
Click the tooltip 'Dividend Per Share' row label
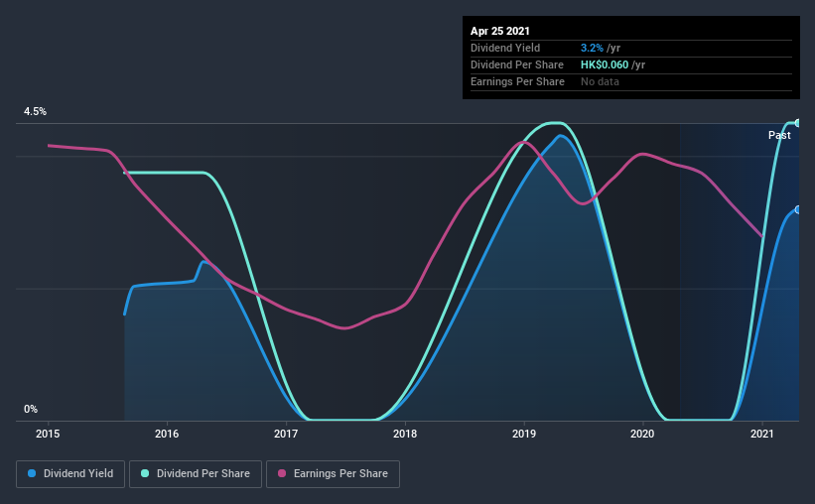point(517,64)
